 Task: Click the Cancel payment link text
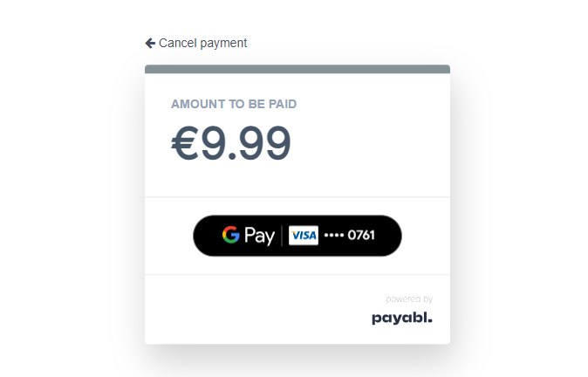(x=203, y=43)
